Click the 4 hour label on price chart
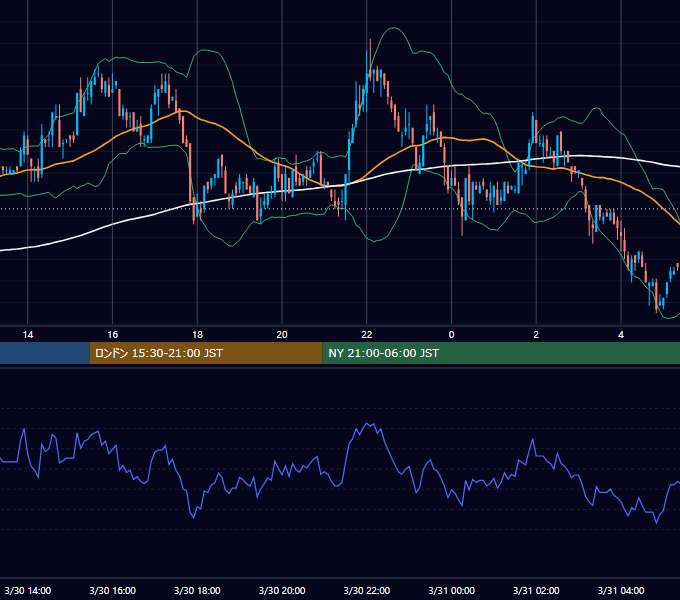This screenshot has width=680, height=600. coord(621,335)
